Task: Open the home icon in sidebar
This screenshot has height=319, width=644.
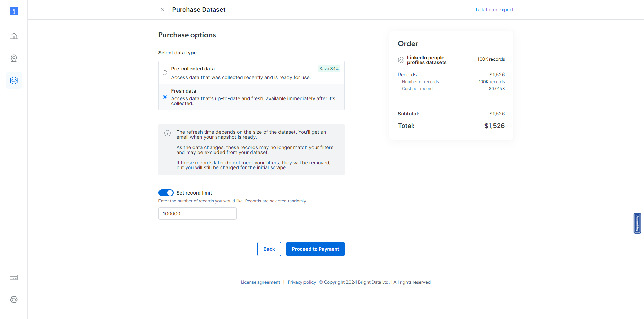Action: pyautogui.click(x=14, y=36)
